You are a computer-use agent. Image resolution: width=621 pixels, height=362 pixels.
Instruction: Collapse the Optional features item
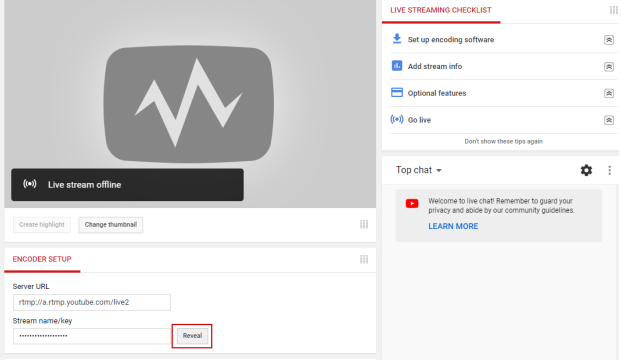[x=609, y=93]
